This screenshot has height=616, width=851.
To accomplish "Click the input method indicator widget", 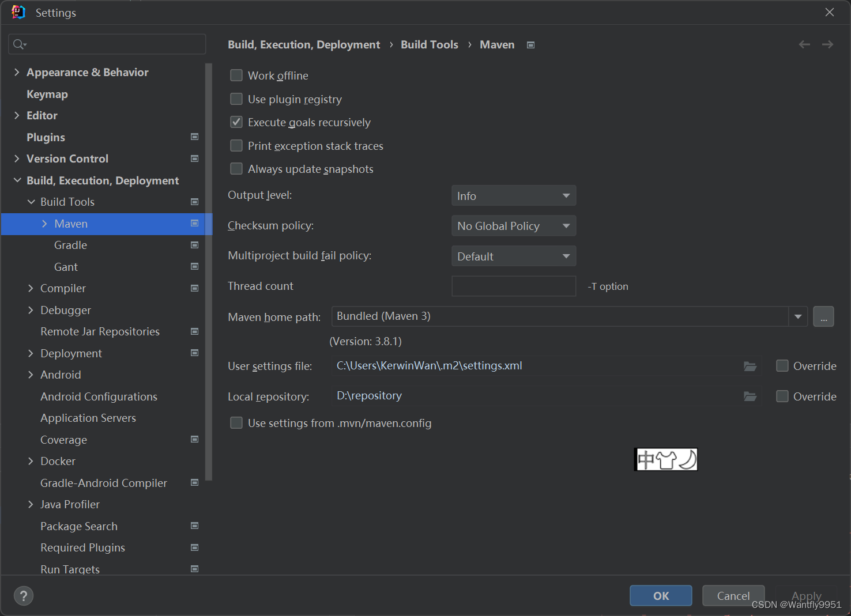I will 666,459.
